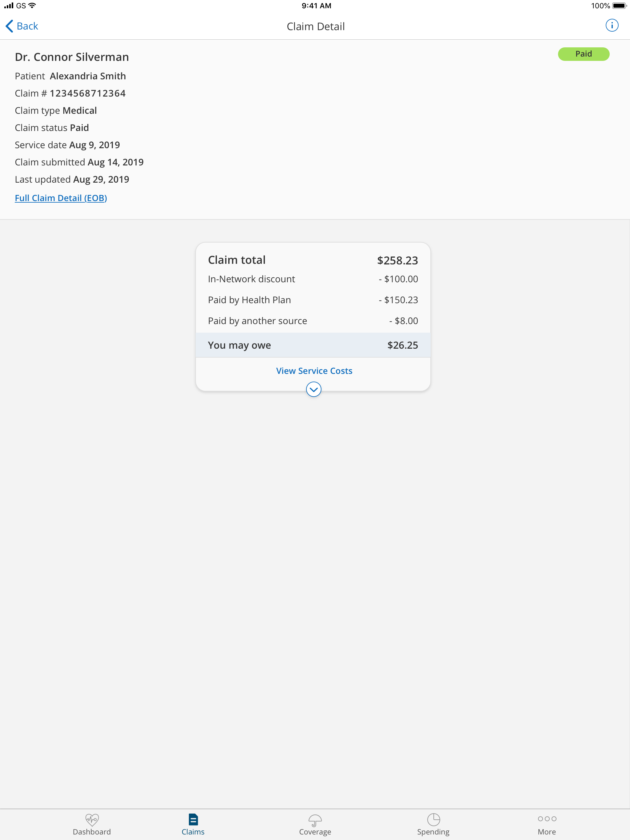Open the info icon in the top right
Screen dimensions: 630x840
612,25
